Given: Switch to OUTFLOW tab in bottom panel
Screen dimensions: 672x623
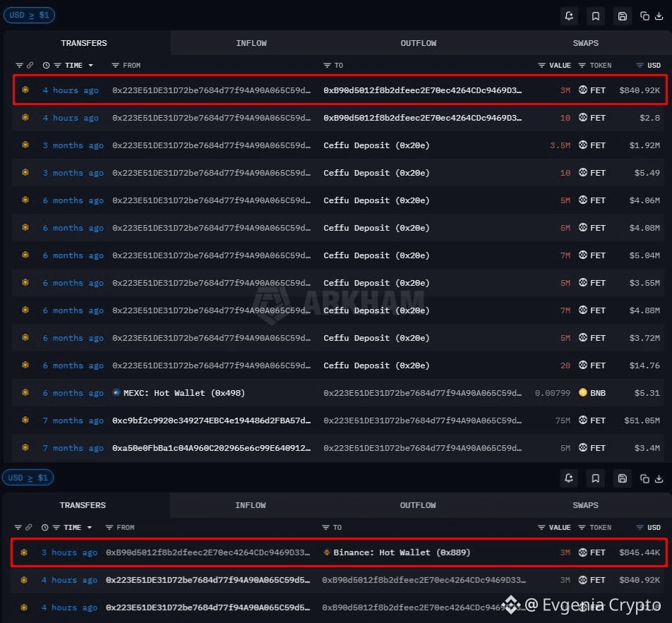Looking at the screenshot, I should (418, 505).
